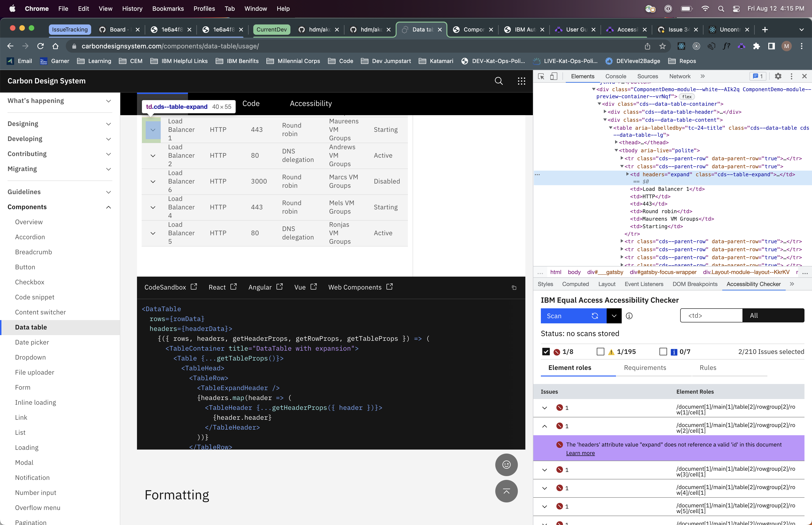
Task: Switch to the Console tab in DevTools
Action: click(x=616, y=76)
